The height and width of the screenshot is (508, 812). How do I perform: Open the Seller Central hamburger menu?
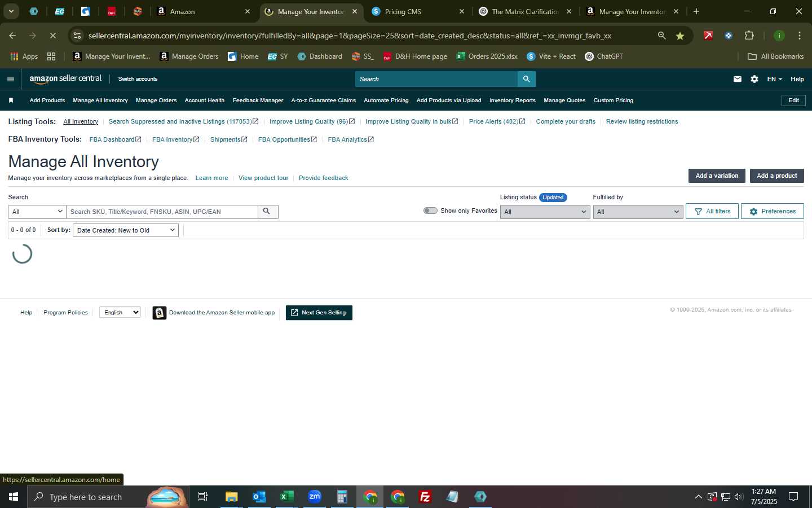pos(10,79)
